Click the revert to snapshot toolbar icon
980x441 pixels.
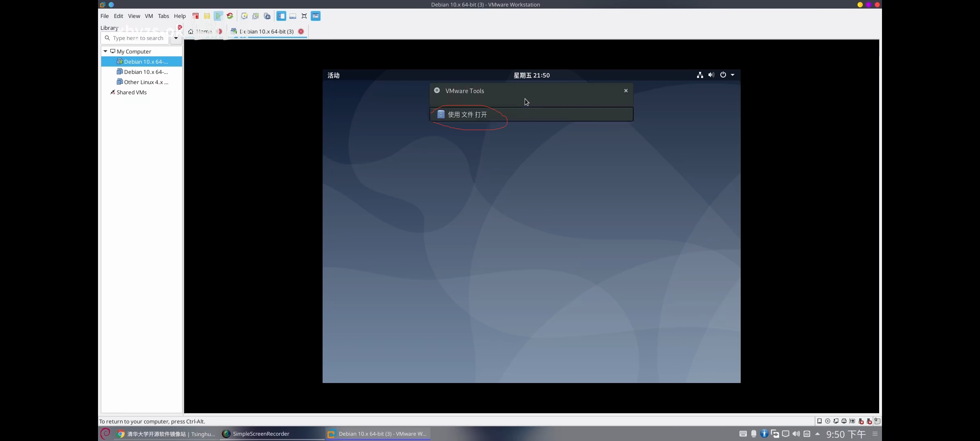256,16
